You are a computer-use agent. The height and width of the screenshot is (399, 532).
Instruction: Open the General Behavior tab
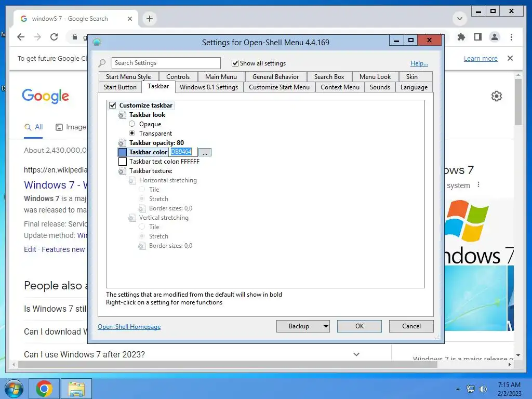(x=275, y=77)
